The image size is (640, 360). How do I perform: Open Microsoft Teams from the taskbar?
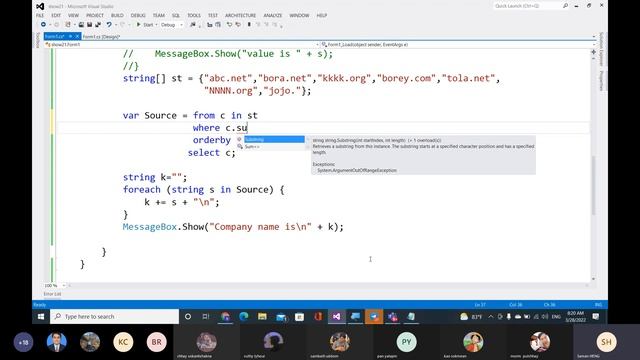point(392,317)
